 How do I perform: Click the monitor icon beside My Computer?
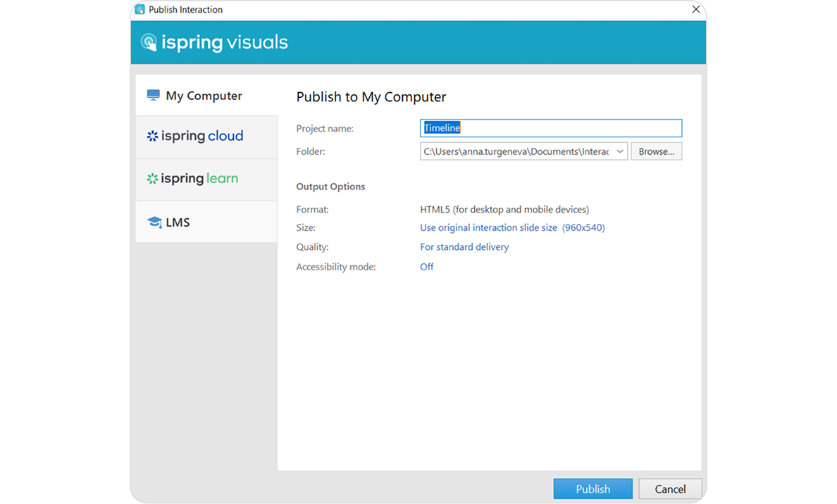pos(153,95)
